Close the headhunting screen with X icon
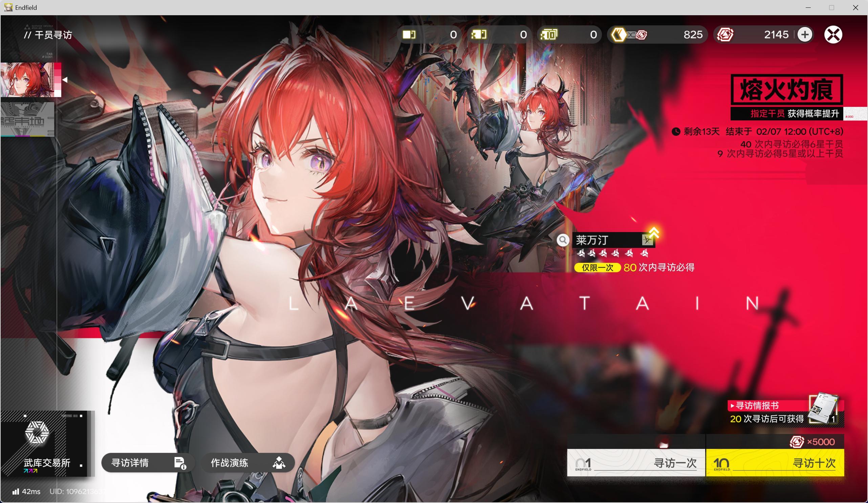Viewport: 868px width, 503px height. click(833, 35)
